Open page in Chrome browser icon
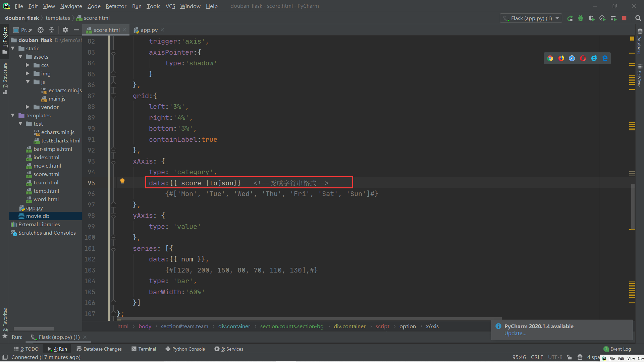 coord(550,58)
